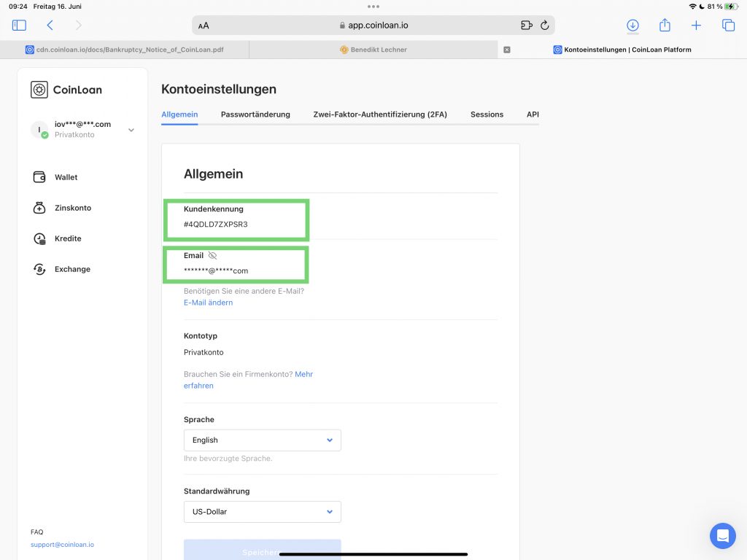Open the FAQ link in the sidebar
The height and width of the screenshot is (560, 747).
(36, 532)
